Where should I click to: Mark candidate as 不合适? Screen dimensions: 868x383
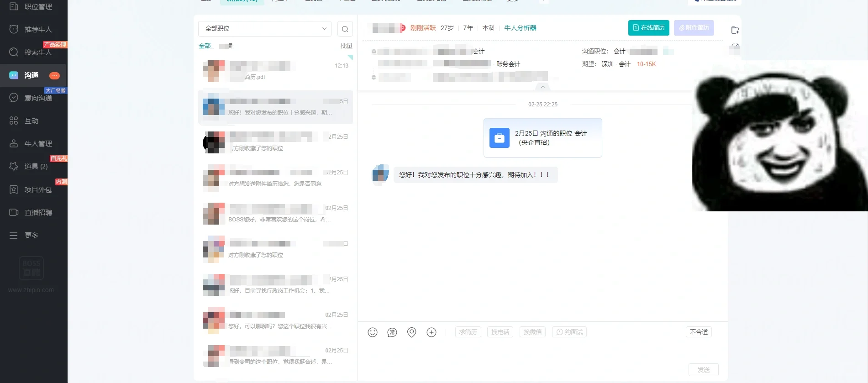click(699, 332)
